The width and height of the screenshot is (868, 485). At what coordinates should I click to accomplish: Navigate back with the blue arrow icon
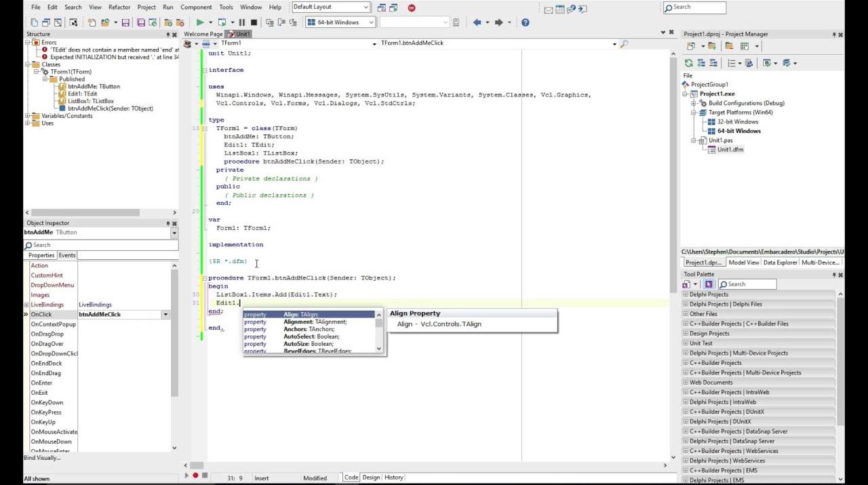477,22
